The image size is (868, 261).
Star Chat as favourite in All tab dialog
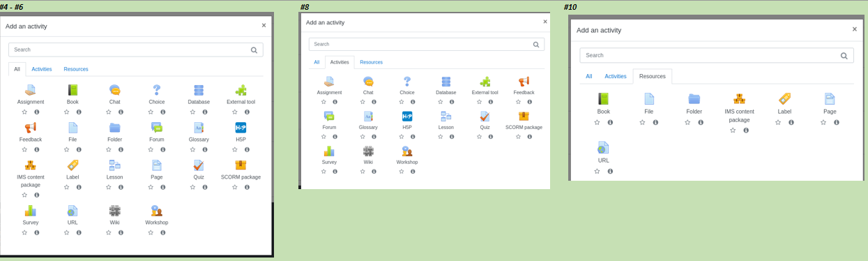coord(108,112)
